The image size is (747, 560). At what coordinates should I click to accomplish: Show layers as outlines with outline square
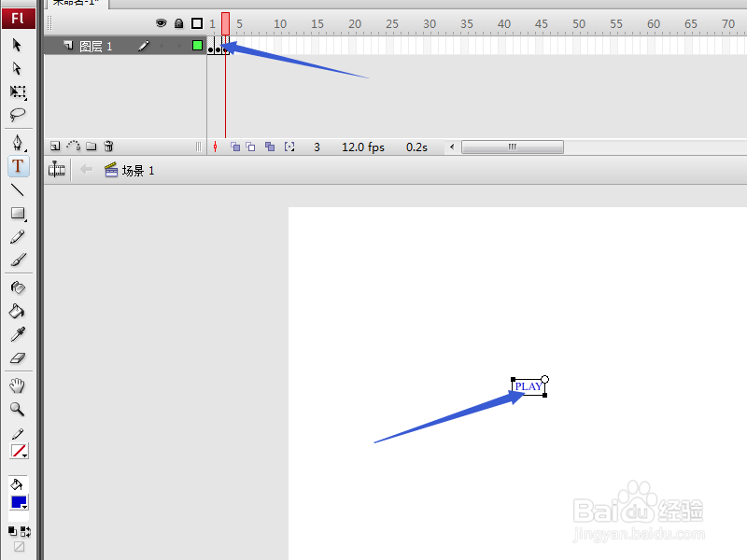tap(197, 22)
